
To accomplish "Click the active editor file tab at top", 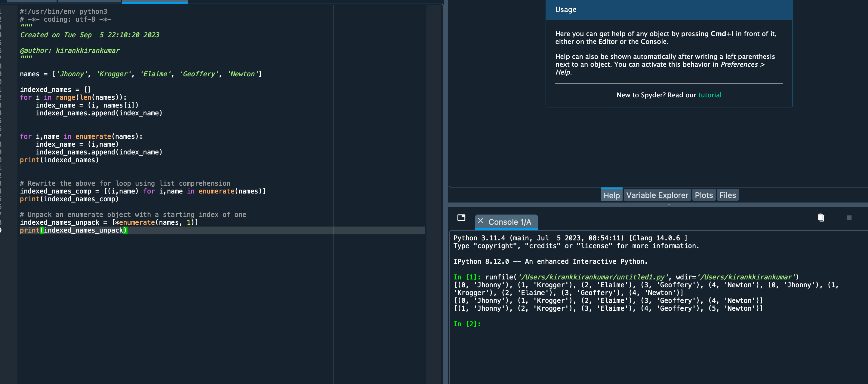I will point(154,1).
